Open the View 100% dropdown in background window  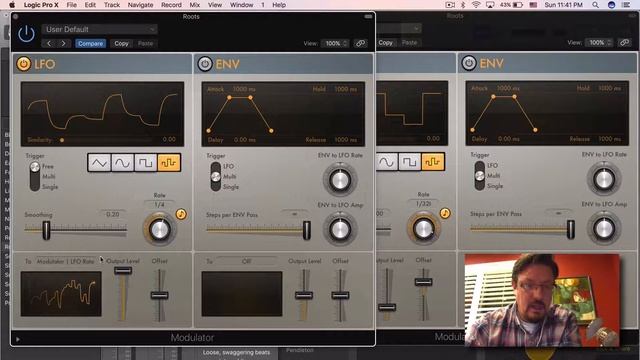[598, 42]
